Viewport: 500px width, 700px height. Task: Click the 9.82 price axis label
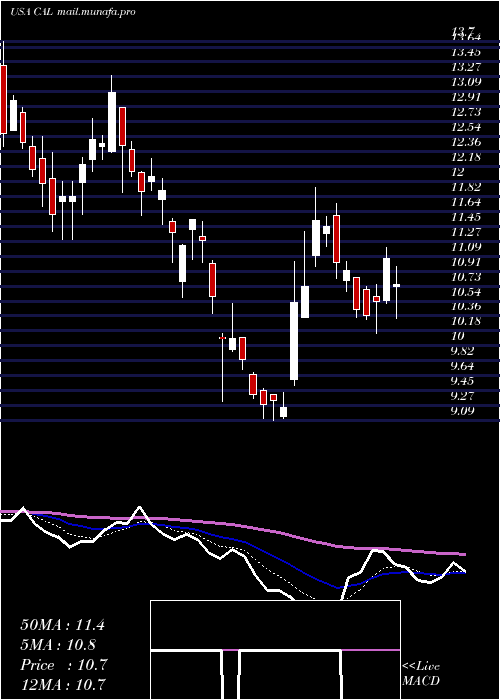pos(462,351)
